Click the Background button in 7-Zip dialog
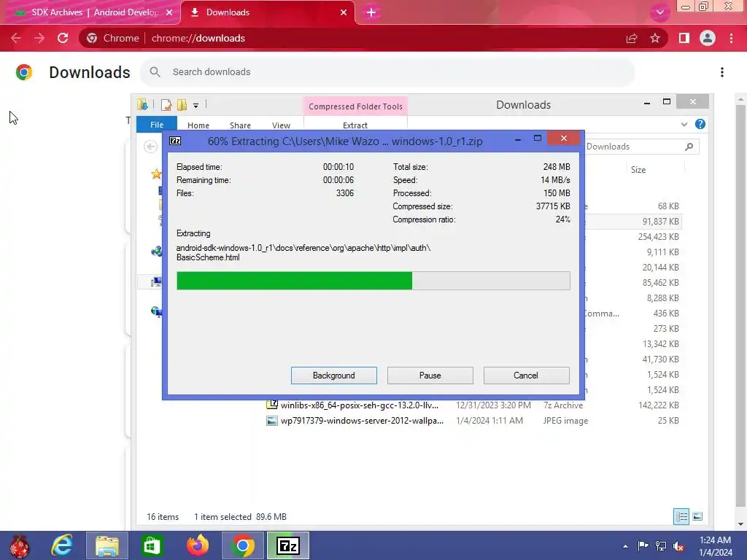Screen dimensions: 747x560 [x=333, y=376]
